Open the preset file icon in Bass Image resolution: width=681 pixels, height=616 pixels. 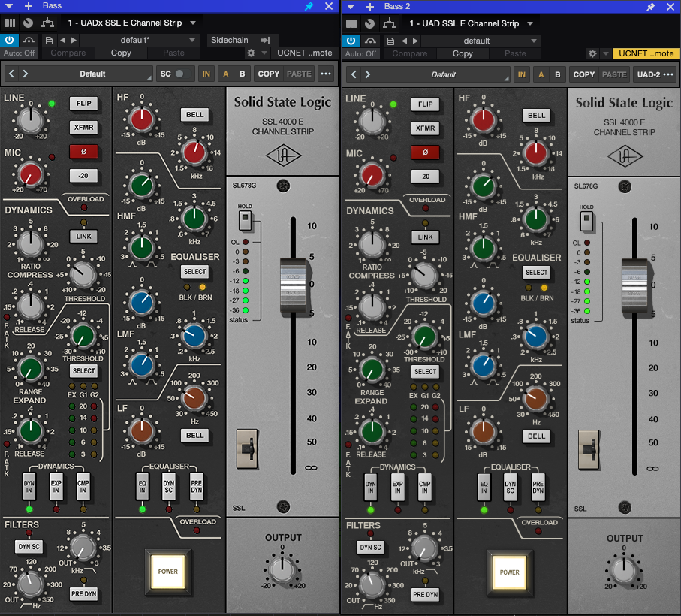tap(49, 41)
